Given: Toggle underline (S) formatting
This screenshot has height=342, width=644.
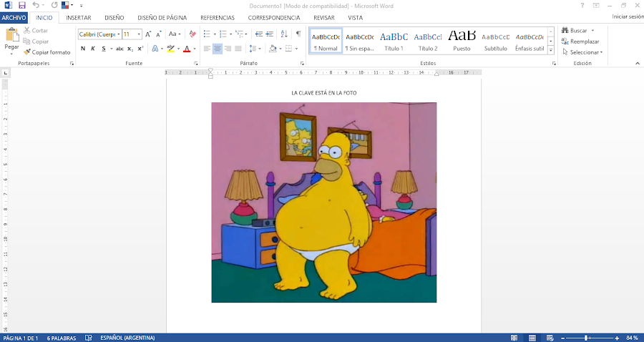Looking at the screenshot, I should click(104, 49).
